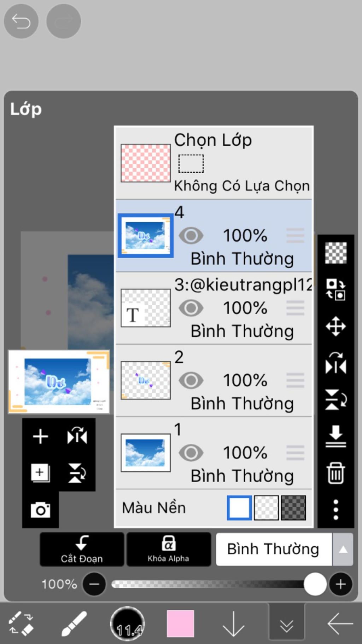
Task: Open the pink color swatch
Action: coord(180,624)
